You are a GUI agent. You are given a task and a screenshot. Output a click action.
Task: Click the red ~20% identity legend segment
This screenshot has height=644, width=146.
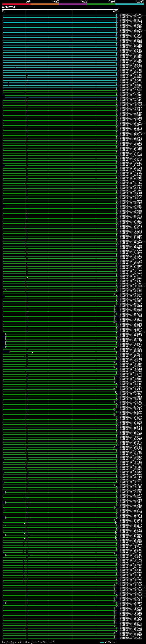tap(16, 4)
